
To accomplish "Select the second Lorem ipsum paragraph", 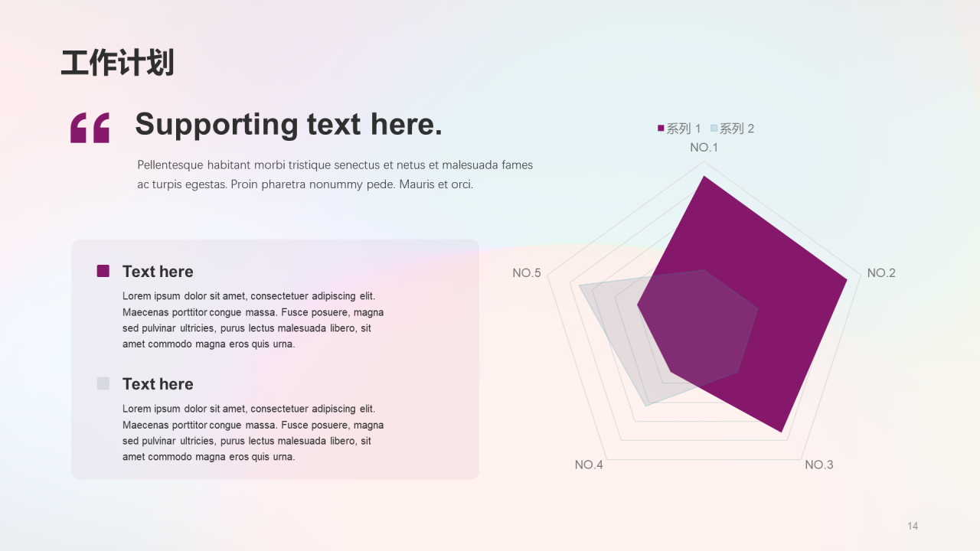I will coord(253,432).
